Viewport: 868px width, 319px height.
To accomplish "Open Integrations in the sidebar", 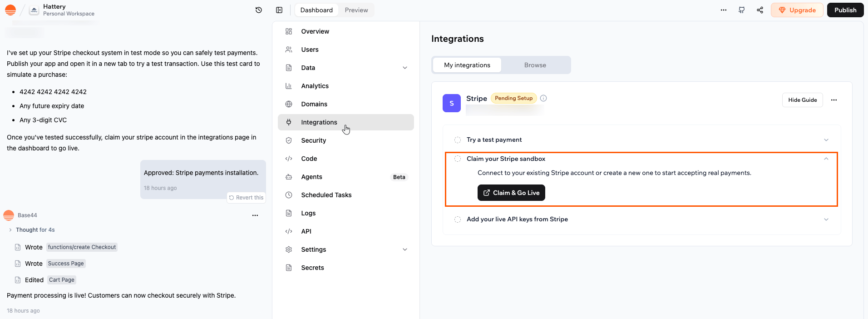I will tap(346, 122).
